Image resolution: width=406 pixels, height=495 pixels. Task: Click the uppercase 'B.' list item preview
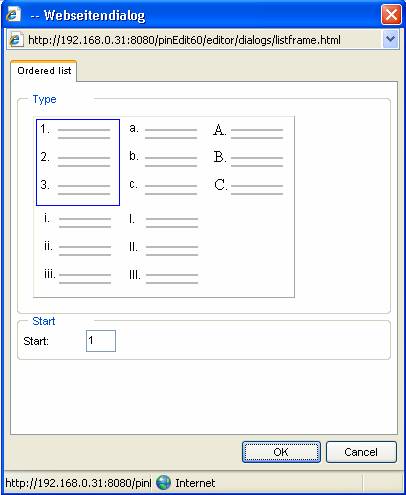click(x=248, y=158)
